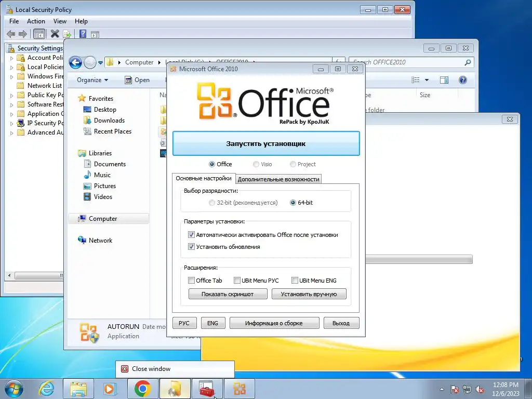Switch language with the РУС button
Viewport: 532px width, 399px height.
point(184,323)
